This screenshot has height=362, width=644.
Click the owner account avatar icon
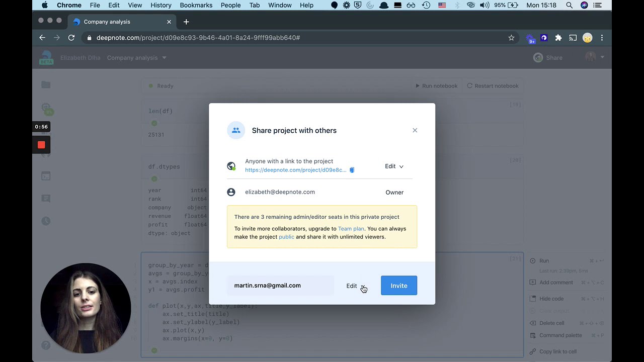[231, 192]
